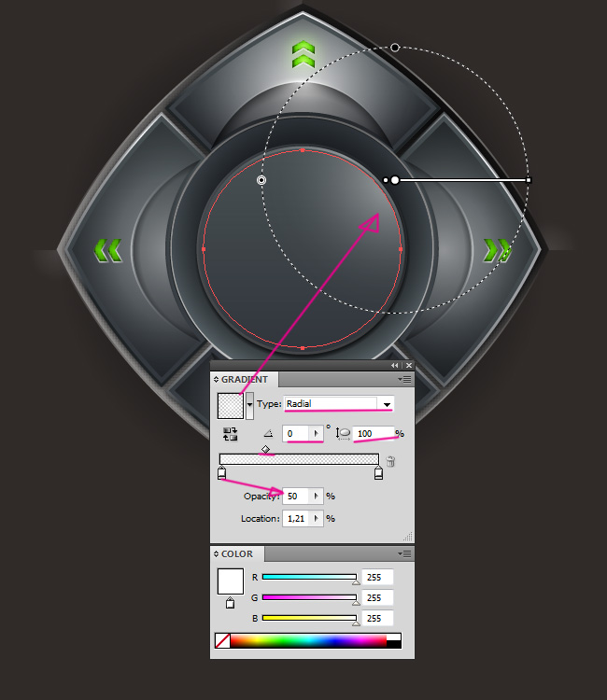Collapse panels with double-arrow icon
Image resolution: width=607 pixels, height=700 pixels.
point(394,365)
